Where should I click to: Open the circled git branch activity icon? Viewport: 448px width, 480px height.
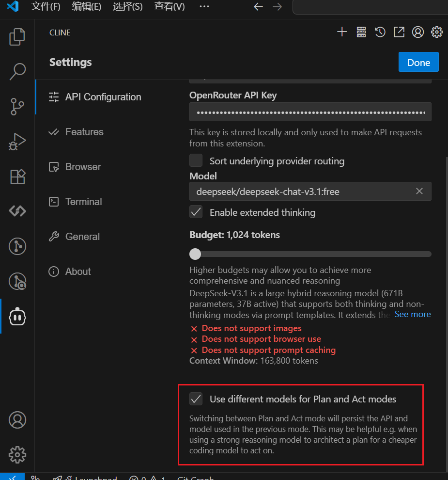point(17,246)
